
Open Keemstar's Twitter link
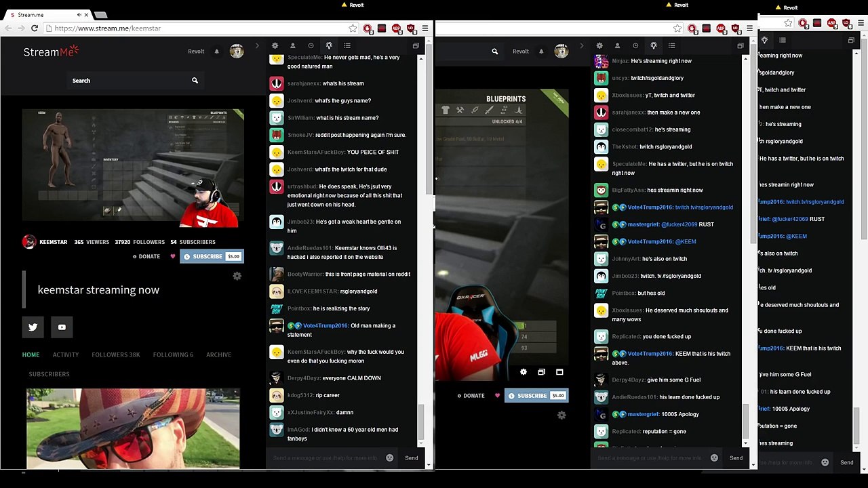(33, 327)
